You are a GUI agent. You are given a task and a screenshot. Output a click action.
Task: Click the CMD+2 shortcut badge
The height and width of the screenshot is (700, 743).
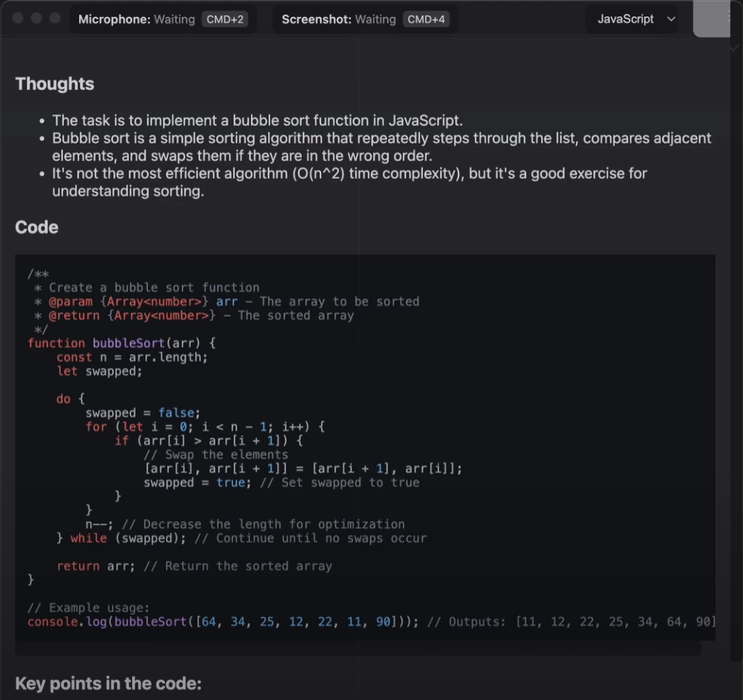[x=225, y=19]
